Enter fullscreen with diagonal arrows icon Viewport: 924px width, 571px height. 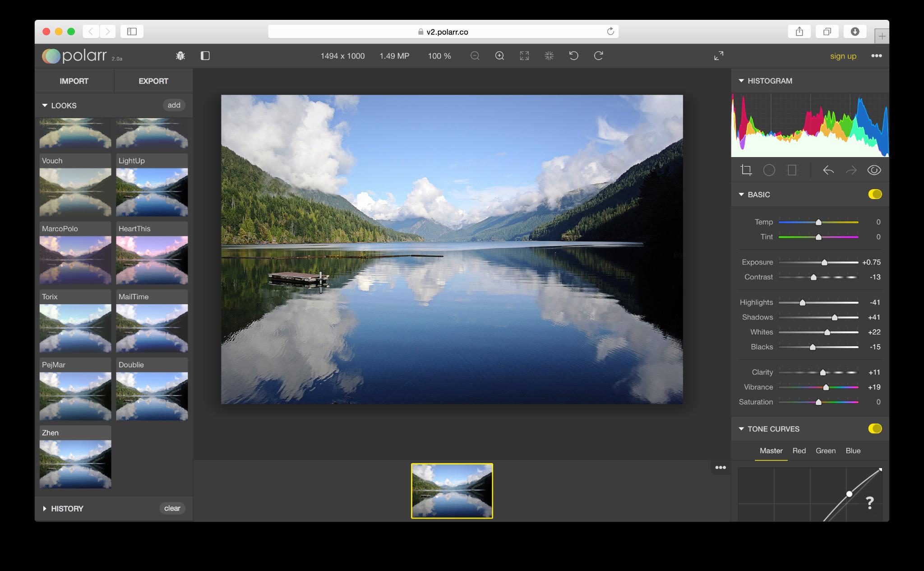click(719, 56)
